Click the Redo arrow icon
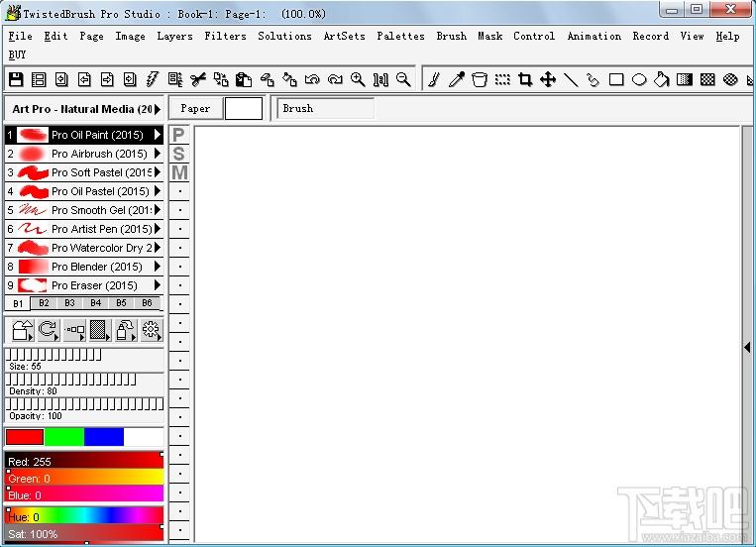This screenshot has height=547, width=756. (x=335, y=79)
